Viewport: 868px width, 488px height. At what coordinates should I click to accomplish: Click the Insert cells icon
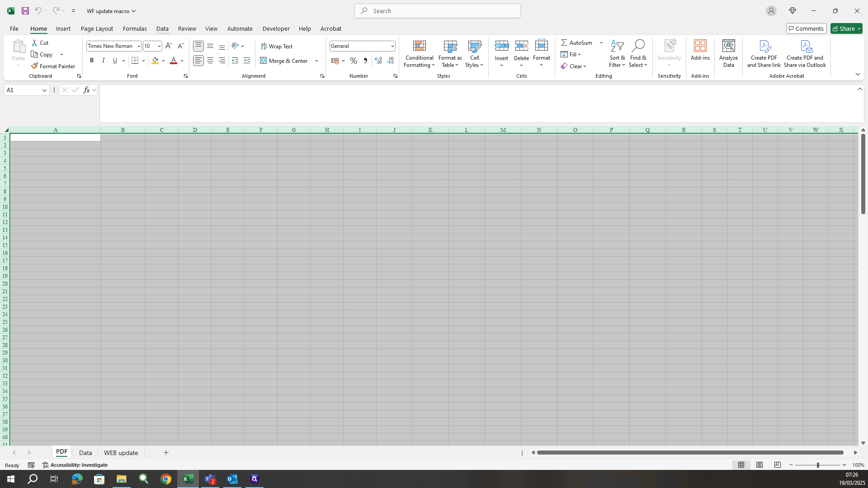[501, 46]
